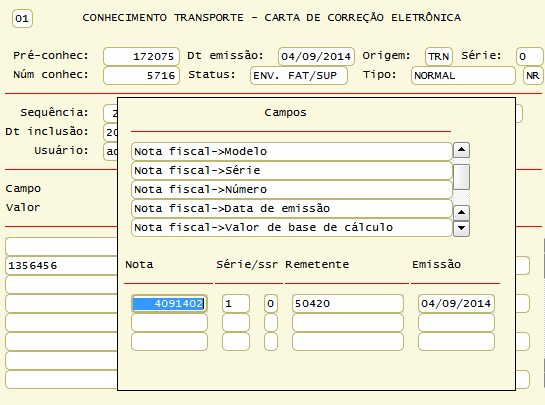Click the 'Campo' label on the left
This screenshot has height=405, width=545.
point(23,189)
